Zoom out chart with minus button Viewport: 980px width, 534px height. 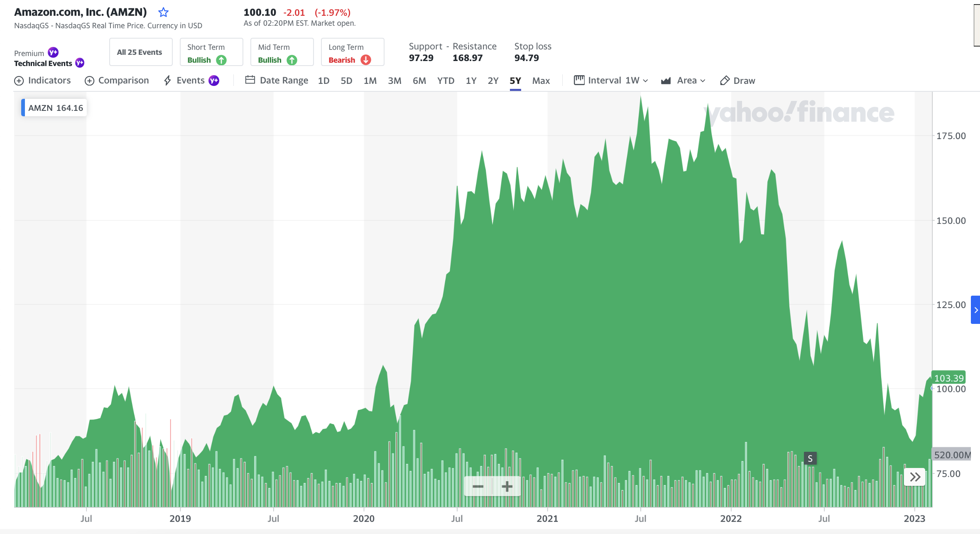478,486
